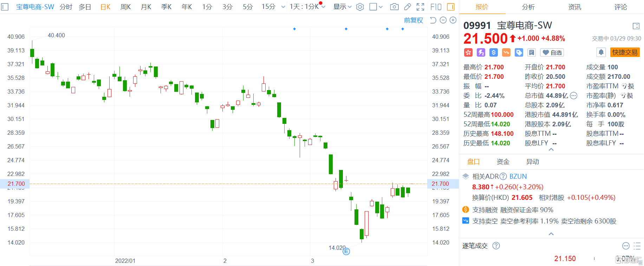Open 资讯 news tab
This screenshot has height=266, width=644.
[x=574, y=7]
